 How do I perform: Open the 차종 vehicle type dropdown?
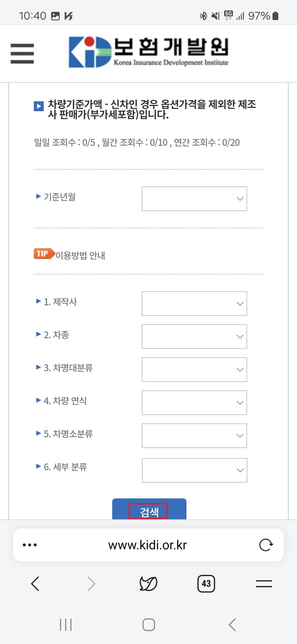click(x=194, y=336)
